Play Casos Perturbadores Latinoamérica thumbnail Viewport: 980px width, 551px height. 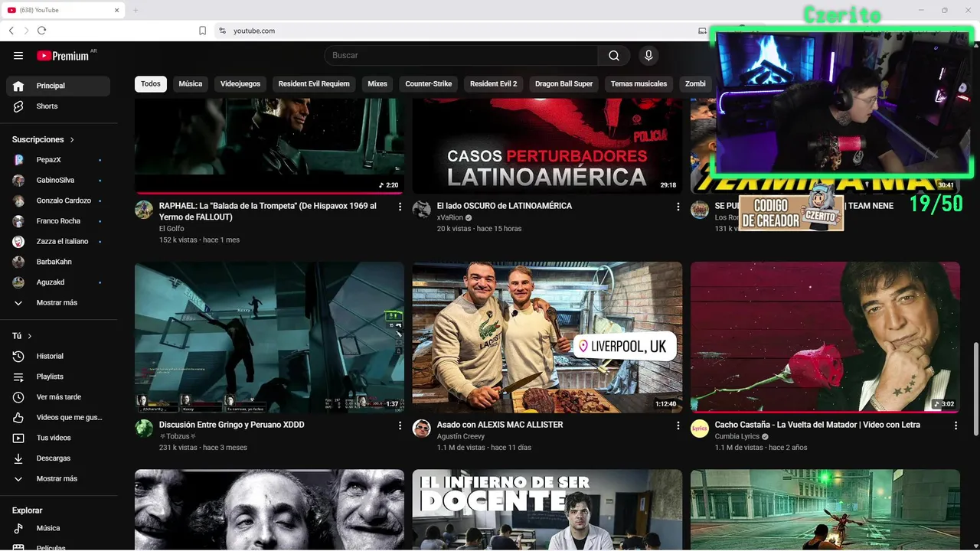[x=547, y=146]
